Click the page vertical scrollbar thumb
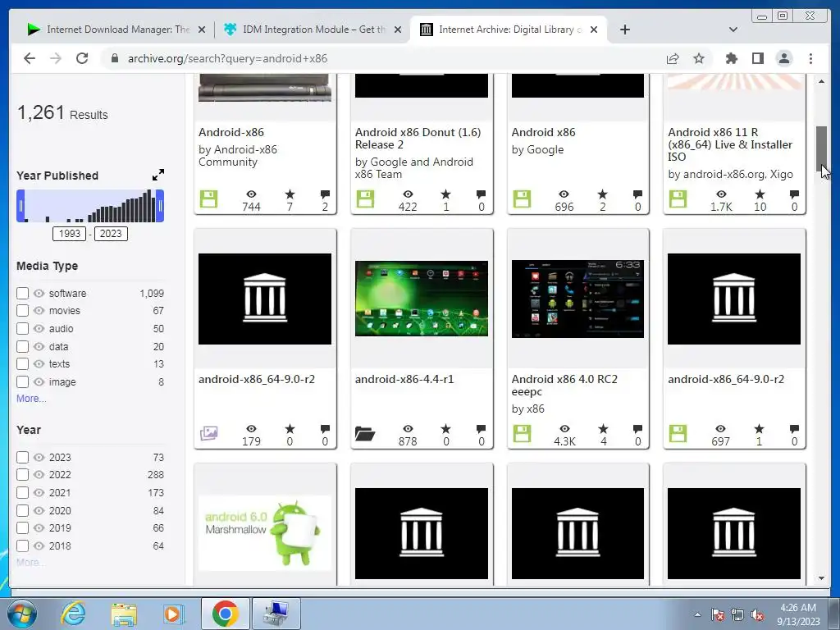The width and height of the screenshot is (840, 630). tap(821, 149)
